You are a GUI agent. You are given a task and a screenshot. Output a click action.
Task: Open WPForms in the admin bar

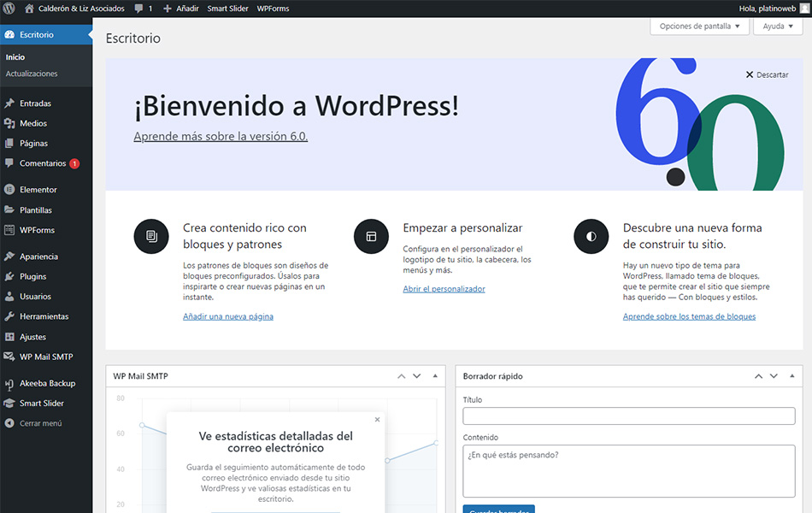(x=273, y=9)
